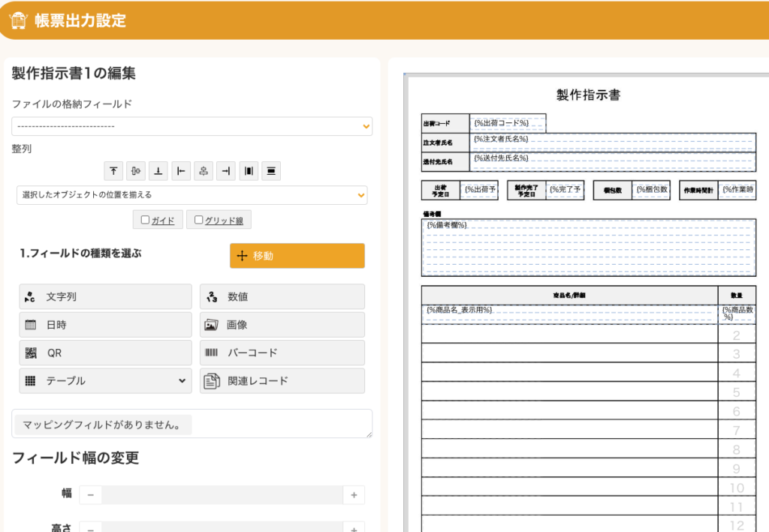
Task: Click the 出荷コード label cell
Action: coord(445,124)
